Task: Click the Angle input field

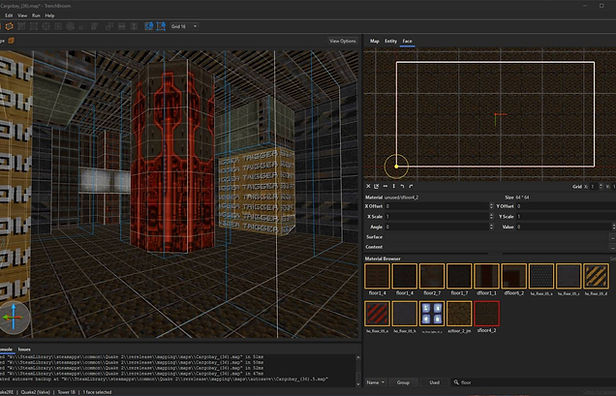Action: coord(436,227)
